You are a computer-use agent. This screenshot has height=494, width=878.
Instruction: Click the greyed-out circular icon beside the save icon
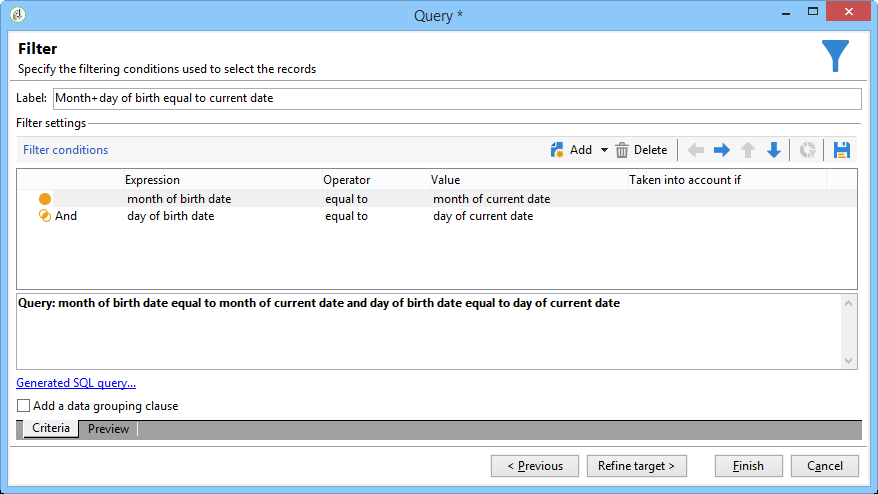pos(807,150)
